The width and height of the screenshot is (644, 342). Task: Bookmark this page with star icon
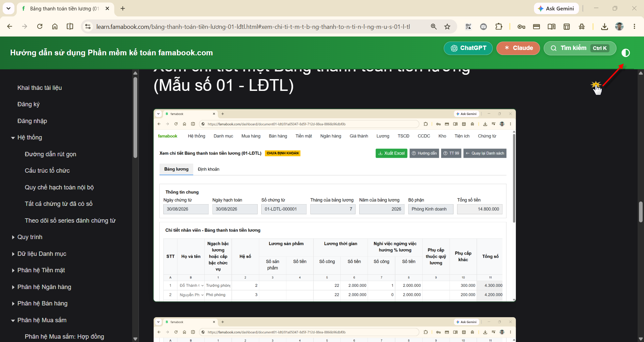click(447, 26)
